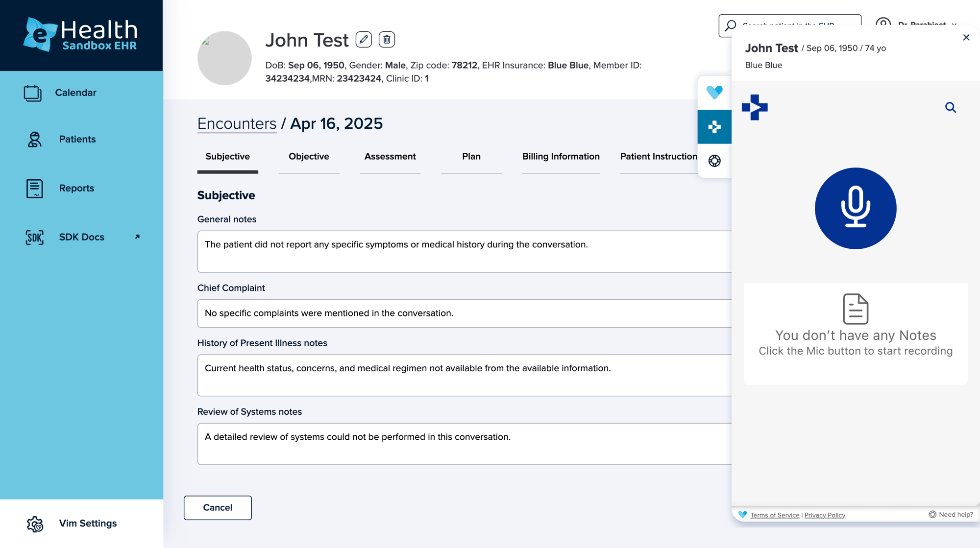Select the white cross app tab icon
The height and width of the screenshot is (548, 980).
coord(714,127)
